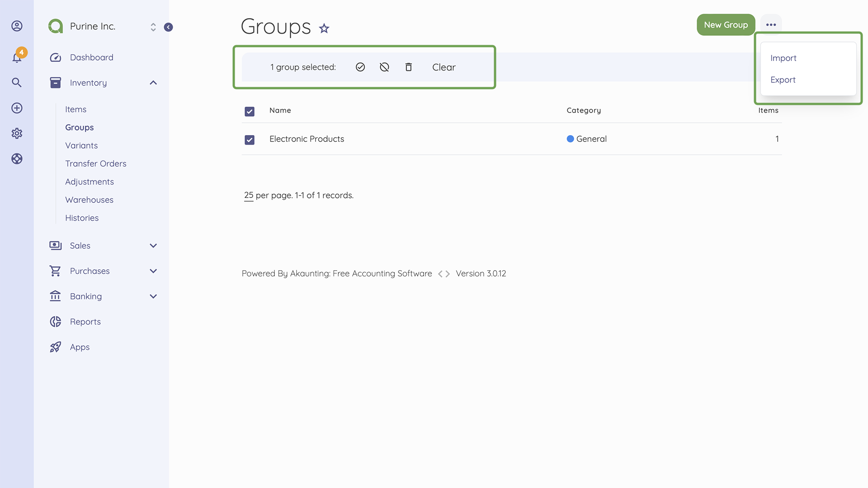
Task: Change the 25 per page setting
Action: pyautogui.click(x=248, y=195)
